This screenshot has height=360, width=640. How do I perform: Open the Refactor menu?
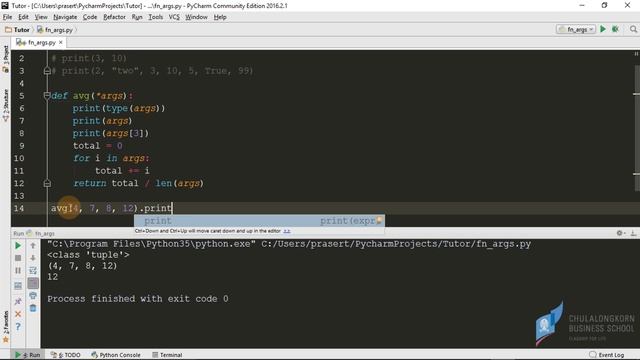(x=114, y=17)
